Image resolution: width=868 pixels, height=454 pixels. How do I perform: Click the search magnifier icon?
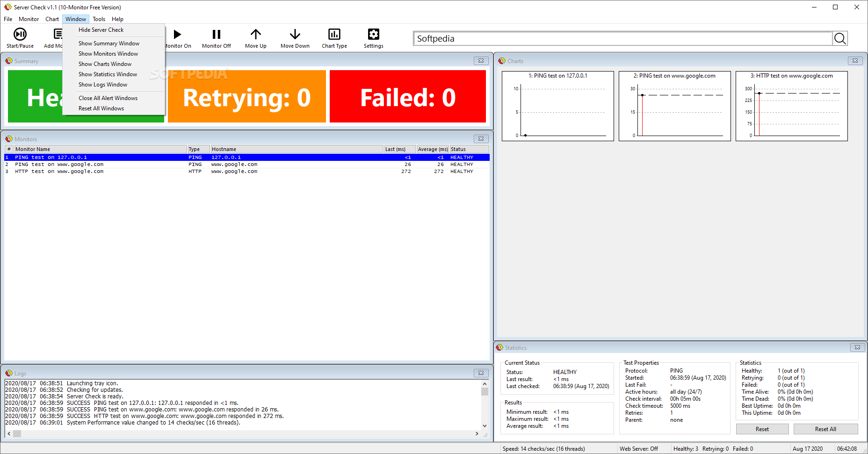pos(840,38)
